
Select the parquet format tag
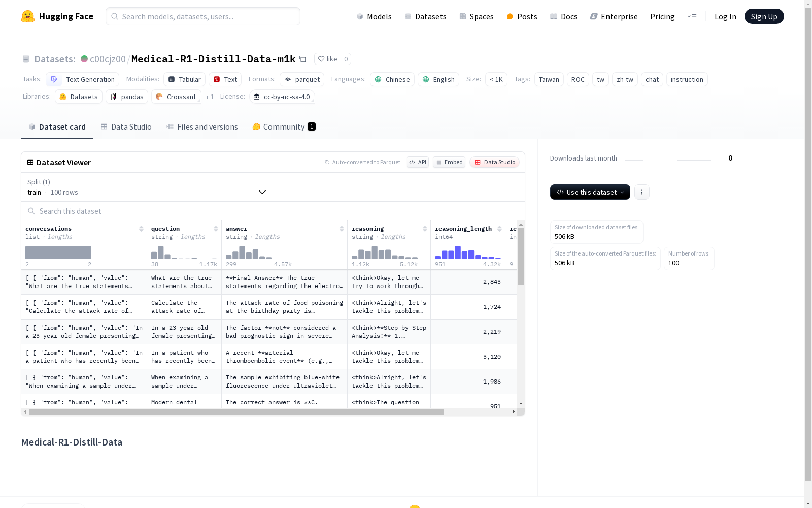point(302,79)
